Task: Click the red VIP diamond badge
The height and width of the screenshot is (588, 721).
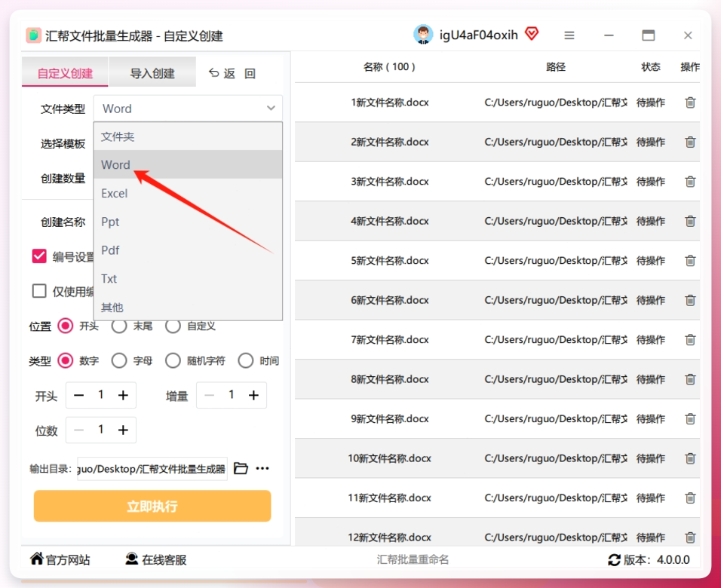Action: point(532,34)
